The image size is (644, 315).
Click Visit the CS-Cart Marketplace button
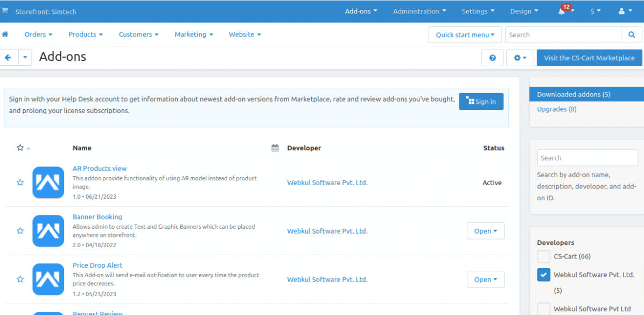589,58
